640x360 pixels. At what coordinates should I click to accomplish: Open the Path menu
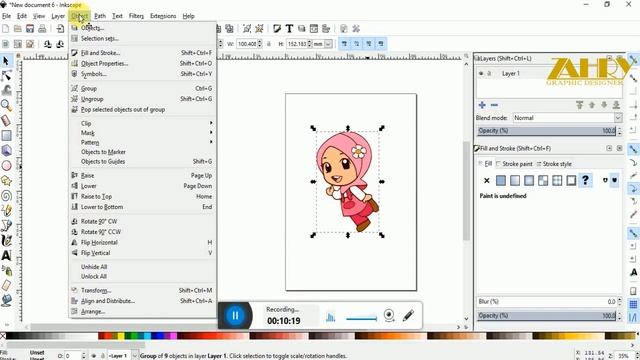point(100,16)
